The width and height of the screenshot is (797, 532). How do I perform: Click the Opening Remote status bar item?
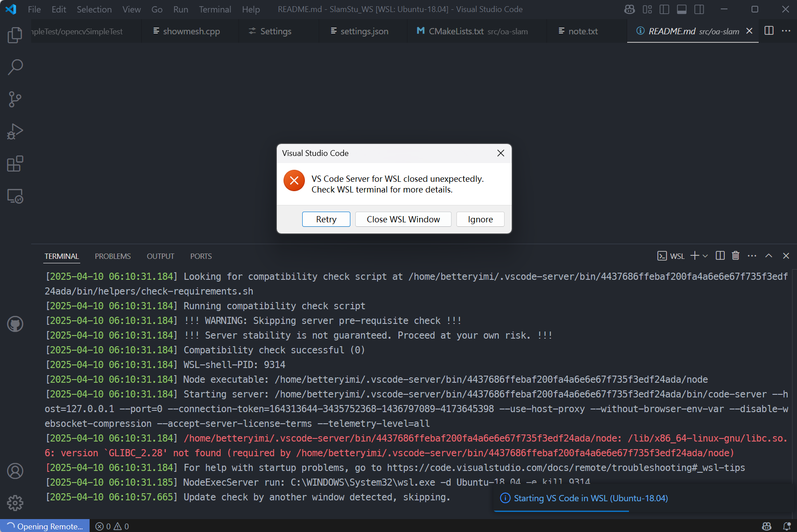(x=45, y=526)
